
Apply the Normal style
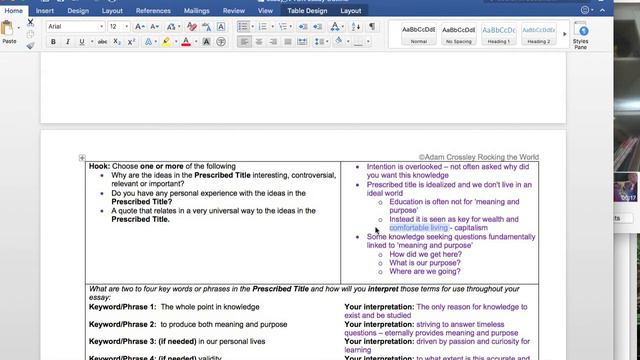(x=418, y=34)
